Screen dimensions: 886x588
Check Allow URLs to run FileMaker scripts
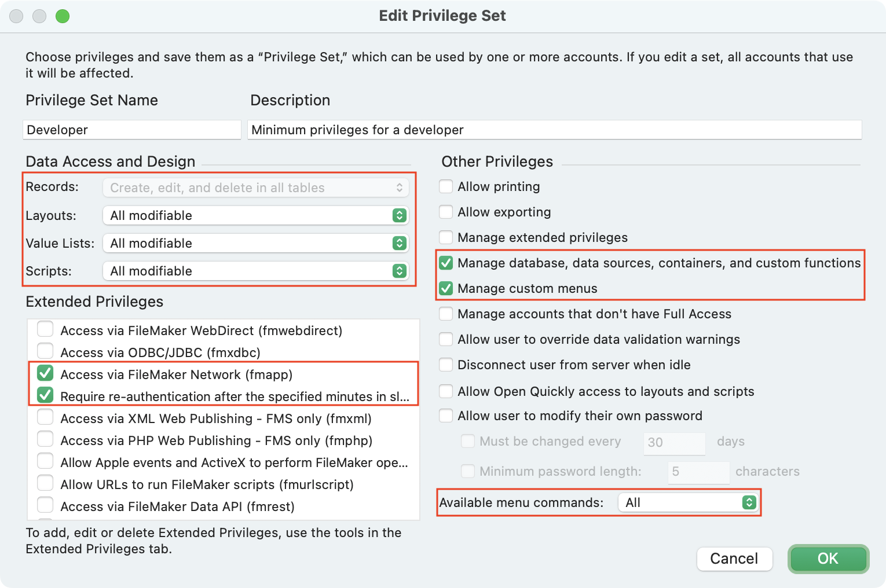pos(45,484)
